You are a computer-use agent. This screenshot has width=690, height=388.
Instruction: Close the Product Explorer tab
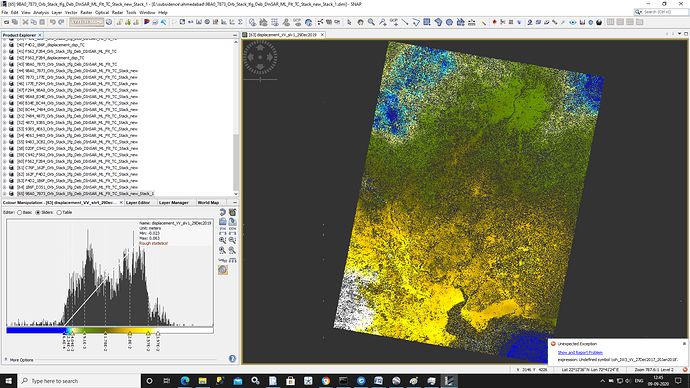point(40,35)
